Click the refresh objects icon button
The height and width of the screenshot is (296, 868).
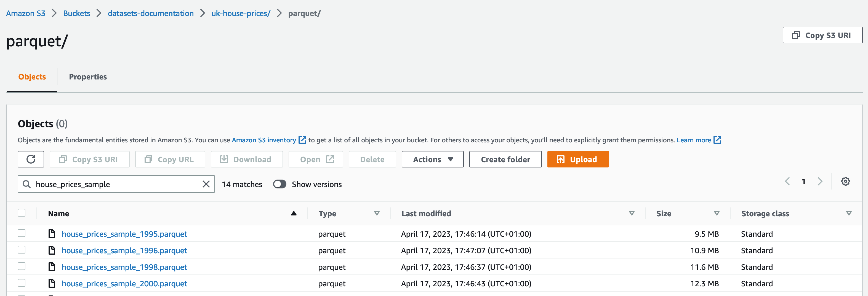pyautogui.click(x=31, y=159)
